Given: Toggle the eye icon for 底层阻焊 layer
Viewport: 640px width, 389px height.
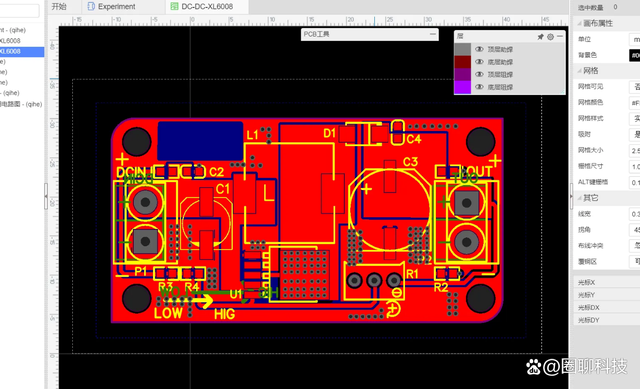Looking at the screenshot, I should click(x=479, y=87).
